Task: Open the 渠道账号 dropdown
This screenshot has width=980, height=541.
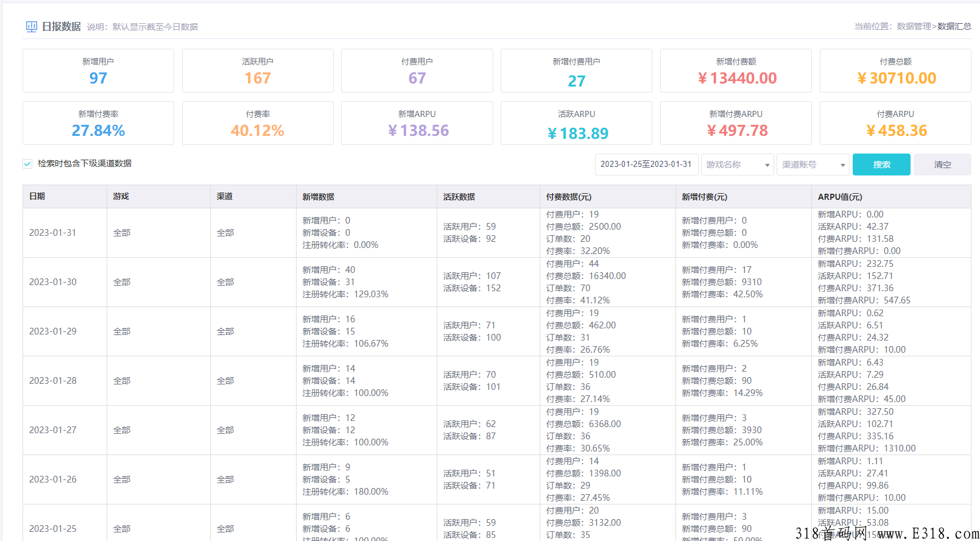Action: [x=813, y=164]
